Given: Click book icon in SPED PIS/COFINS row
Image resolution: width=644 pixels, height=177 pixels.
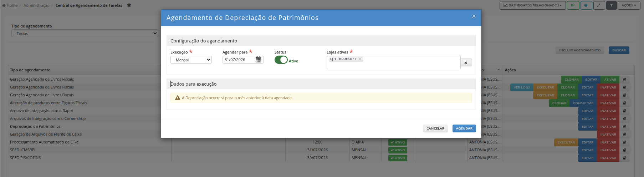Looking at the screenshot, I should [x=624, y=158].
